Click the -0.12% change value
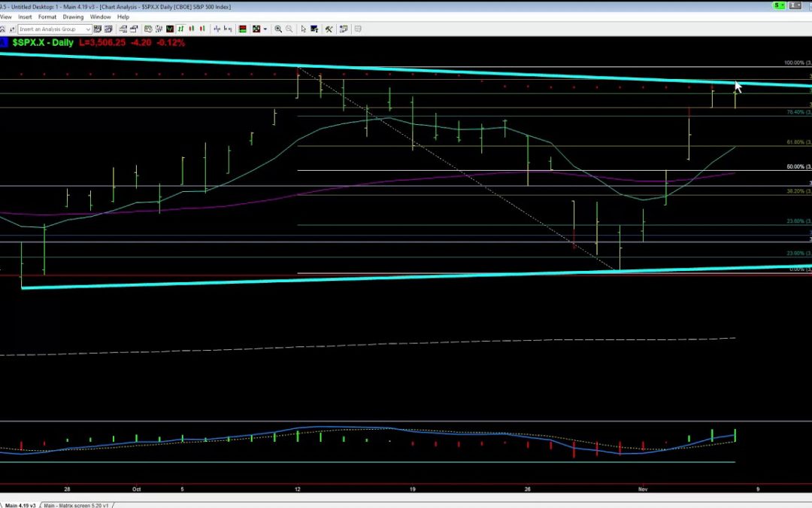 tap(171, 42)
